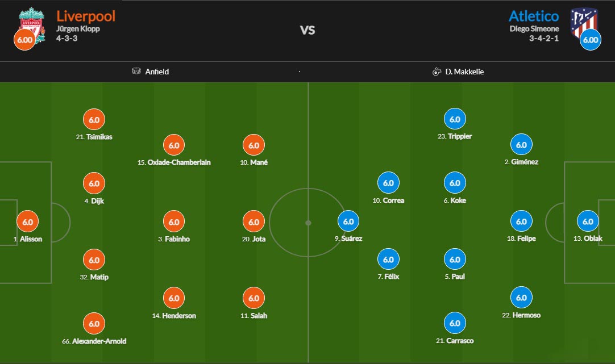Open Atletico team rating 6.00 badge
Viewport: 615px width, 364px height.
[x=591, y=40]
